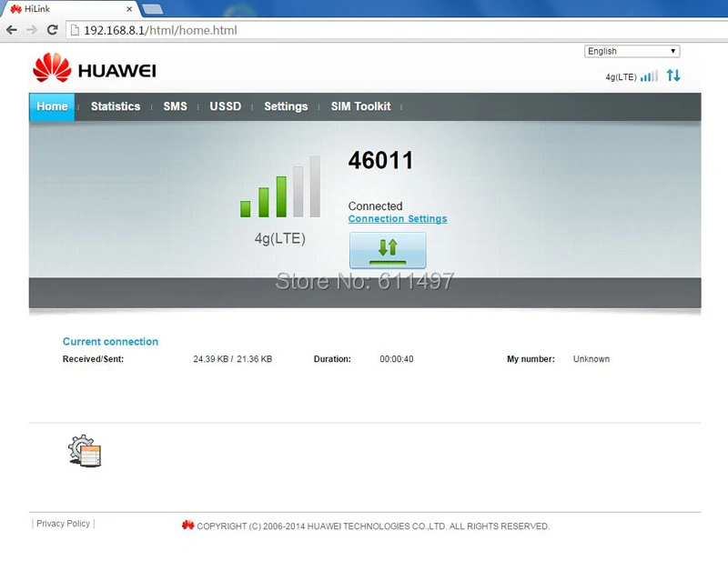The image size is (728, 561).
Task: Expand the language selection arrow
Action: click(x=672, y=51)
